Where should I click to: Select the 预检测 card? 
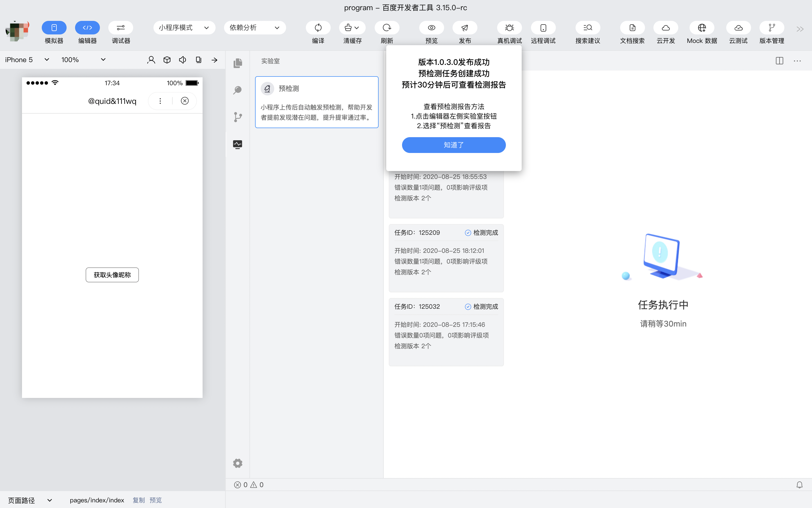317,102
